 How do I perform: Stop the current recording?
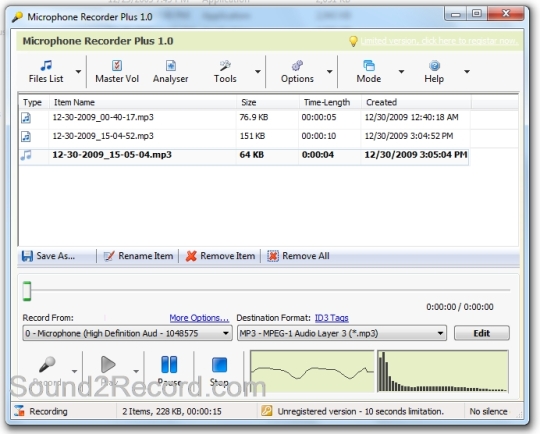[219, 370]
